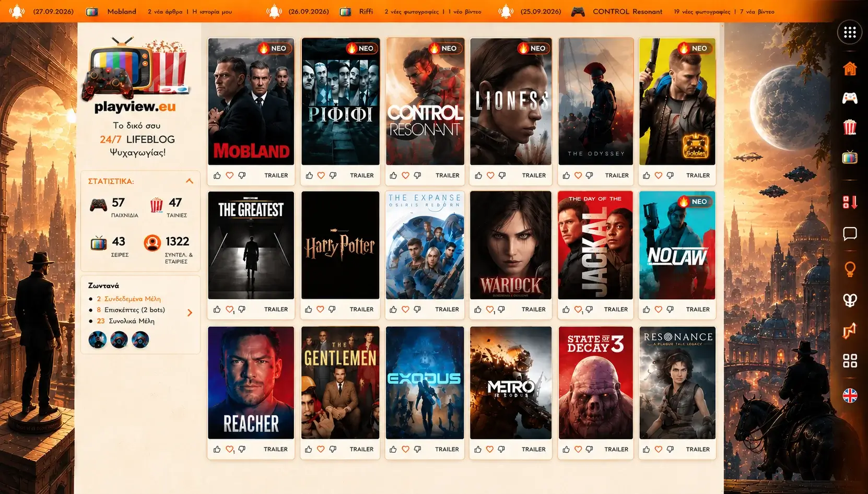Toggle heart on Warlock card
This screenshot has width=868, height=494.
(490, 309)
